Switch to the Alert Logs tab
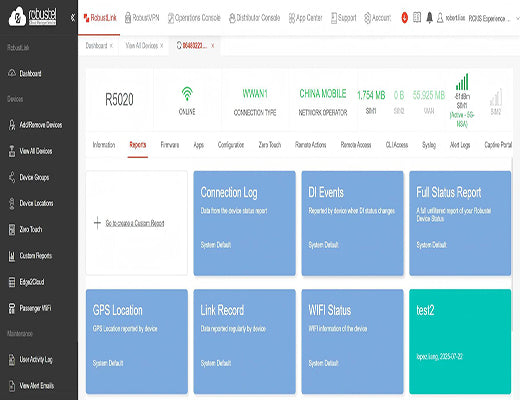Image resolution: width=520 pixels, height=400 pixels. tap(460, 145)
